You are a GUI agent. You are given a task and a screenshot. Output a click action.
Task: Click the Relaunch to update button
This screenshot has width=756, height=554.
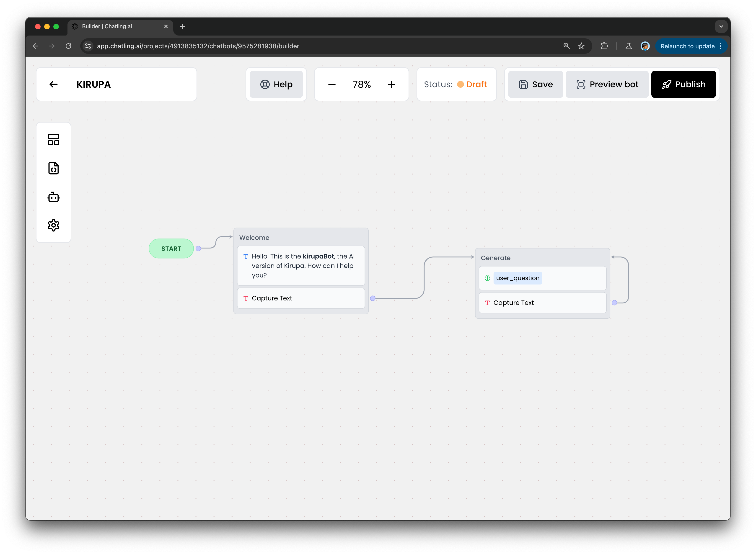687,46
